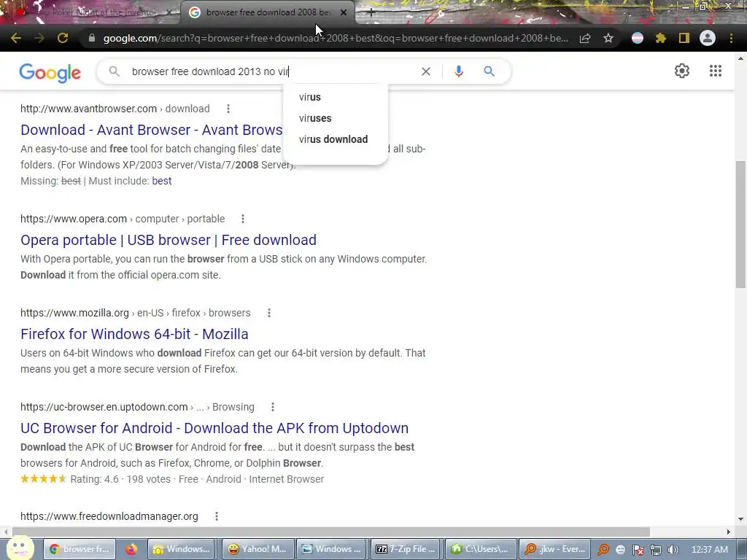Click the uc-browser.en.uptodown.com URL text
Viewport: 747px width, 560px height.
coord(104,407)
